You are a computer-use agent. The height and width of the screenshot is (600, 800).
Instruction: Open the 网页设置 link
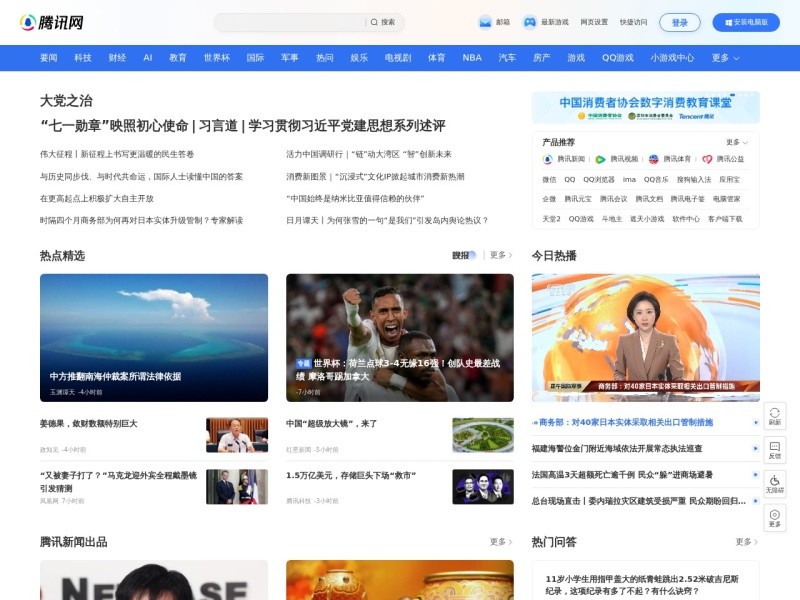[594, 22]
